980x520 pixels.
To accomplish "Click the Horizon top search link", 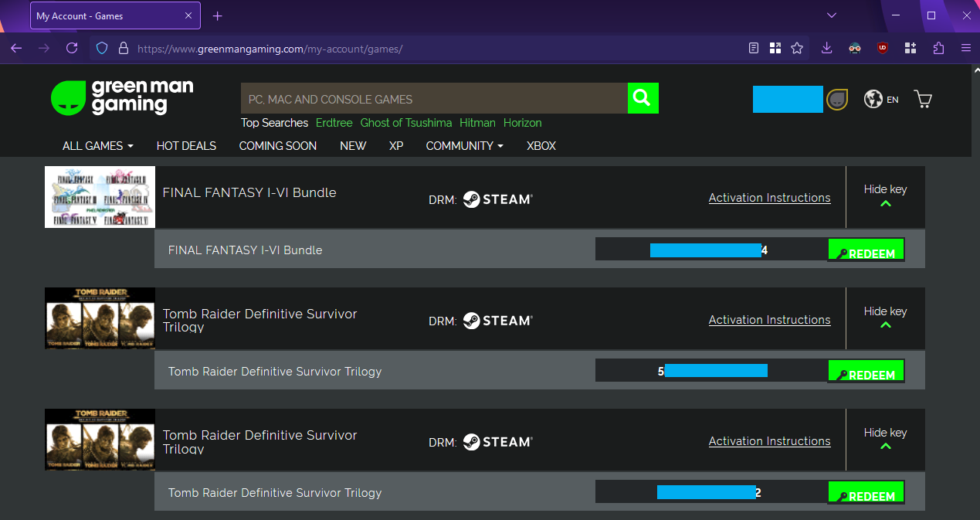I will (523, 123).
